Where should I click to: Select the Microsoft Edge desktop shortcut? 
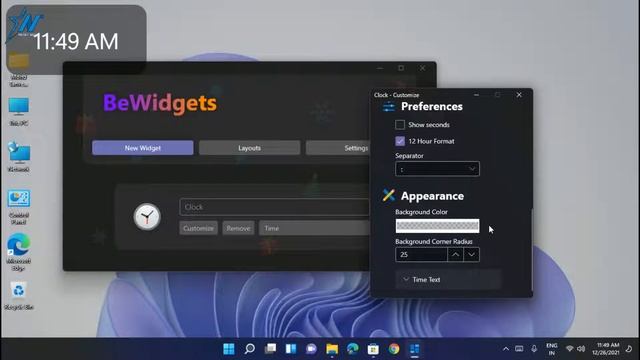point(19,252)
